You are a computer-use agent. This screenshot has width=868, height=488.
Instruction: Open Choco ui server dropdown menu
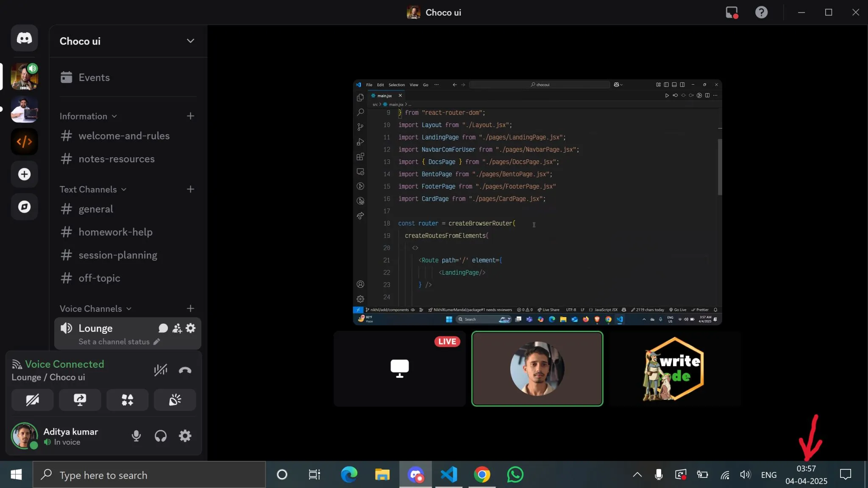(190, 41)
